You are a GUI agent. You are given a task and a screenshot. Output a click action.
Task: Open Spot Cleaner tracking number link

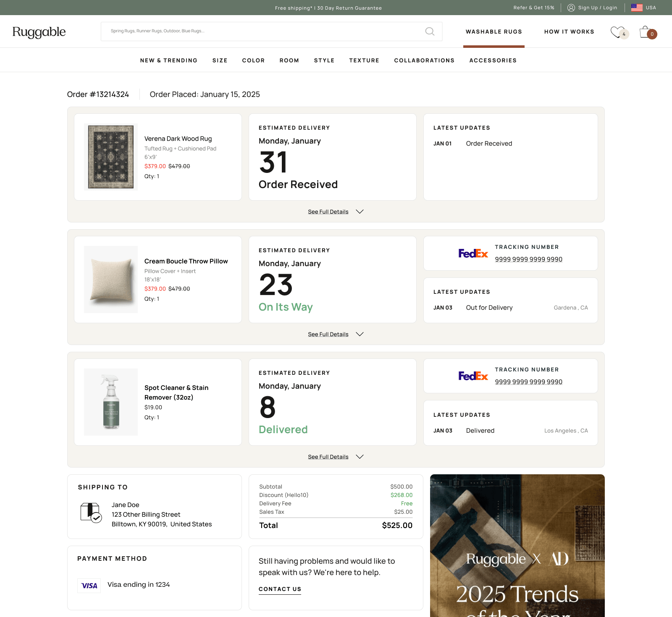click(528, 382)
